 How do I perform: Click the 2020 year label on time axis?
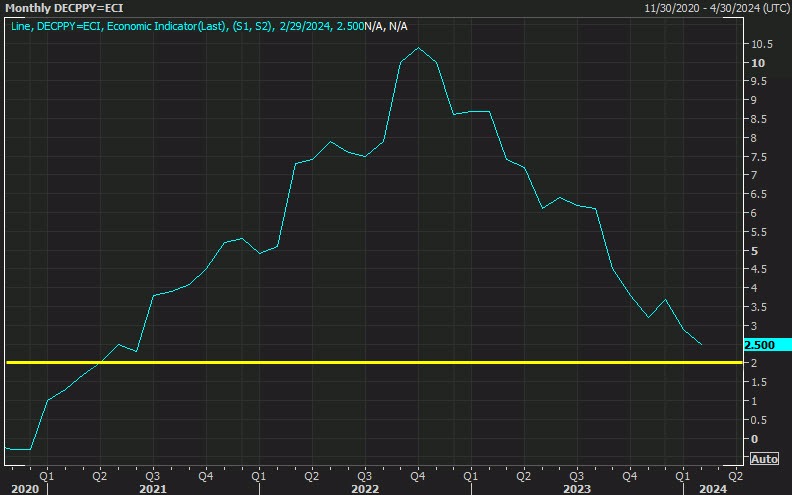click(x=24, y=489)
